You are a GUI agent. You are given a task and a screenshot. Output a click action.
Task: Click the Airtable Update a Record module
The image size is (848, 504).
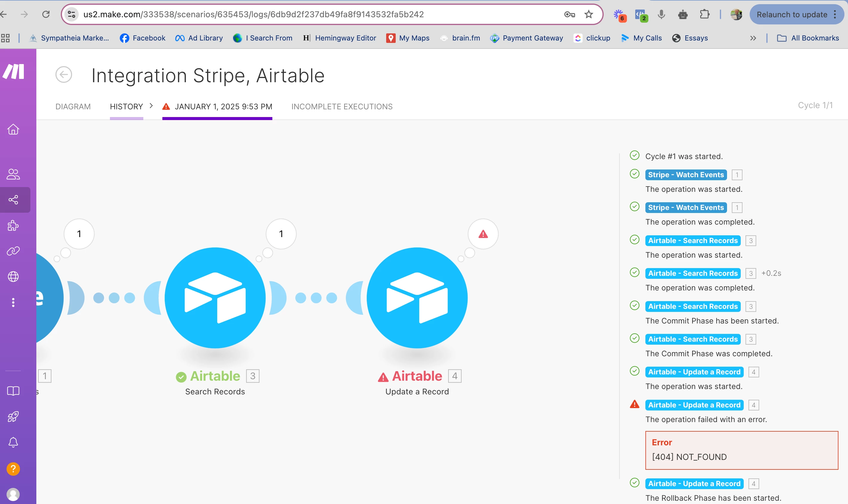417,298
